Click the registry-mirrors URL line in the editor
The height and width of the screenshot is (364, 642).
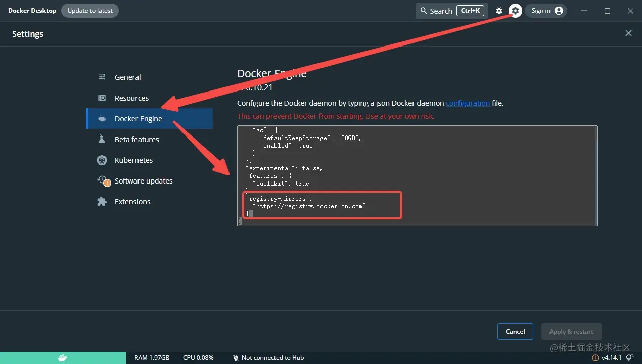point(308,206)
